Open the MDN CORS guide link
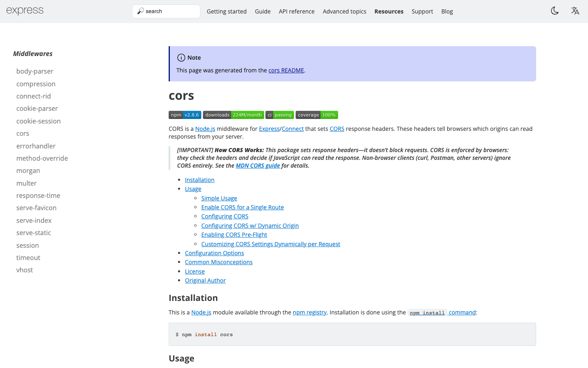Viewport: 588px width, 368px height. point(258,166)
